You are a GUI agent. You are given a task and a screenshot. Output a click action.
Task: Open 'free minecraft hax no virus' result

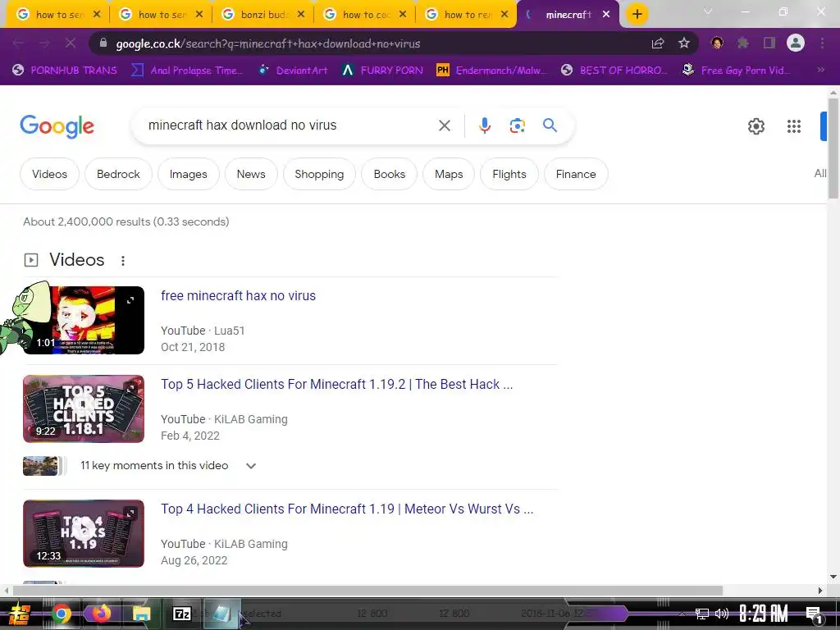(x=238, y=295)
